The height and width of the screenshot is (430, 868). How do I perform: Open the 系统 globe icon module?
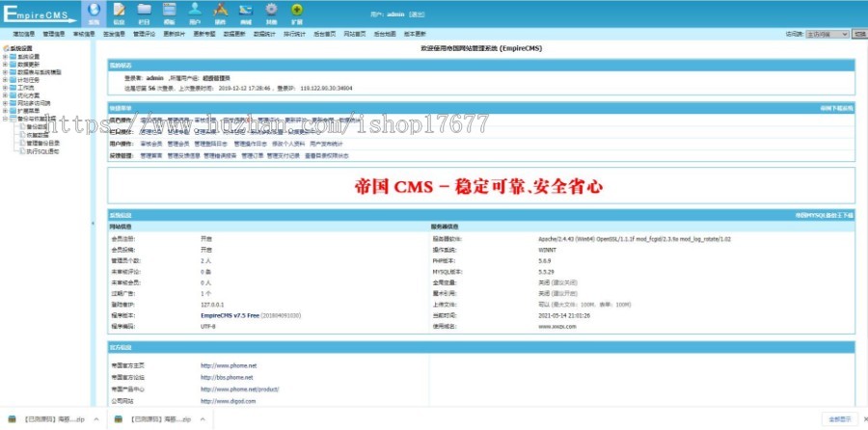click(x=94, y=13)
